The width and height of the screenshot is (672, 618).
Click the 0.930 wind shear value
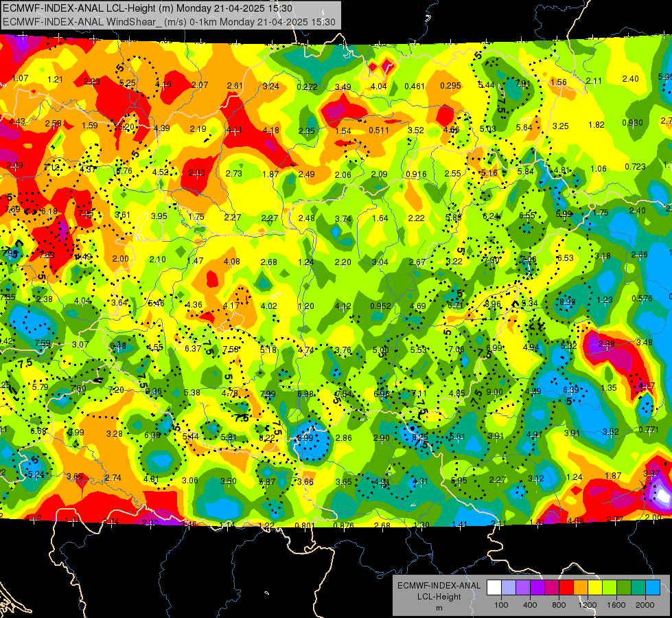pos(633,123)
